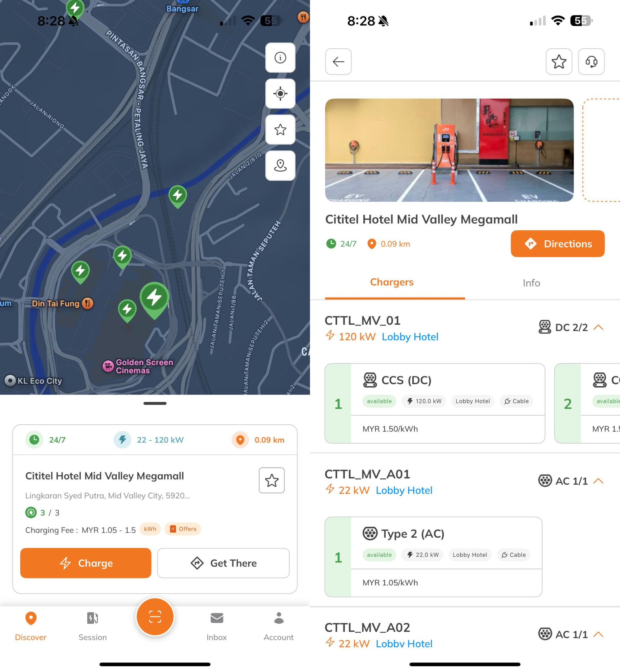Select CCS (DC) connector 1 card
Viewport: 620px width, 672px height.
click(435, 403)
